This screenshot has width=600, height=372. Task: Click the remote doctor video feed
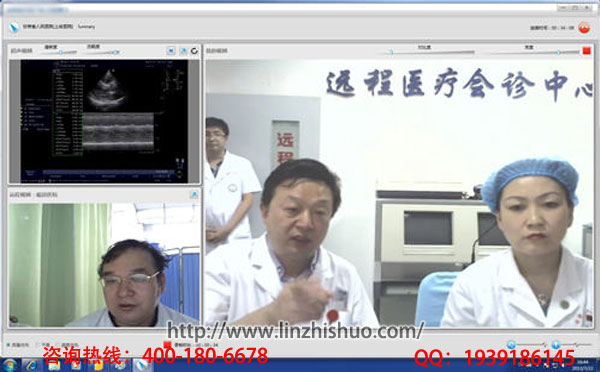point(104,264)
